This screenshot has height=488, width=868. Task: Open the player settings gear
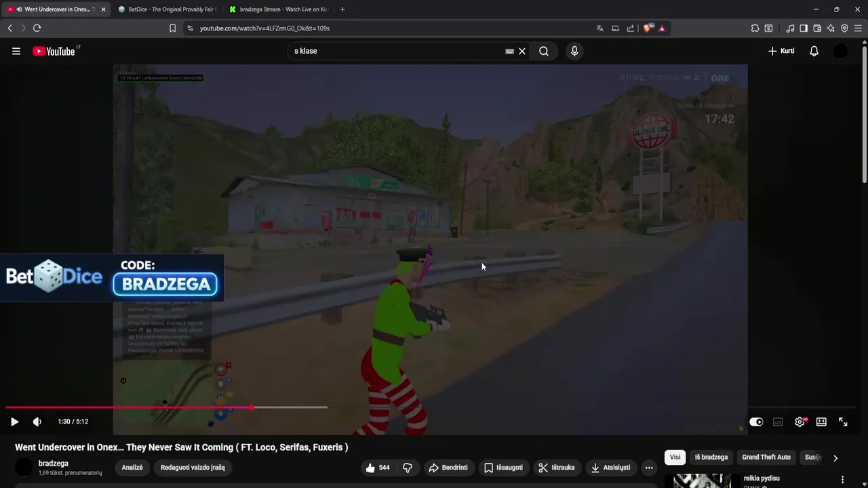pyautogui.click(x=800, y=422)
